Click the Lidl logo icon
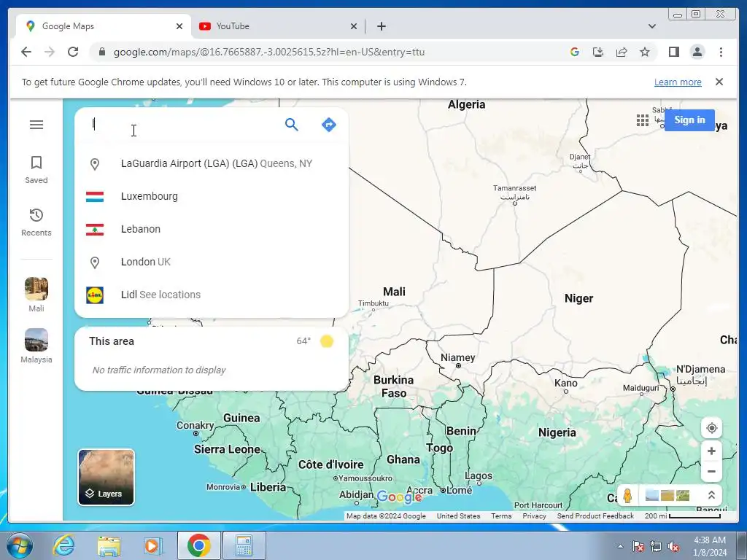 pyautogui.click(x=95, y=295)
